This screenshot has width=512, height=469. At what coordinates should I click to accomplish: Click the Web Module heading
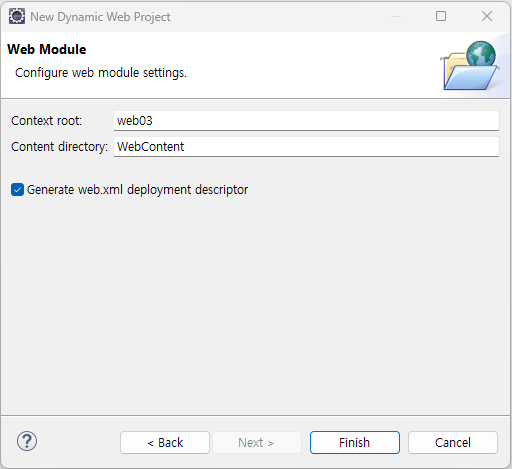pos(47,49)
